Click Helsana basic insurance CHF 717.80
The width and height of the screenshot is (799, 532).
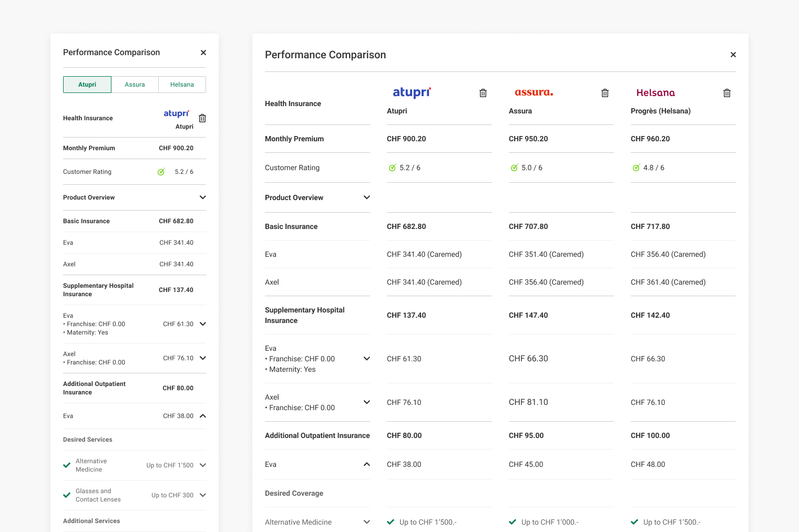pyautogui.click(x=650, y=226)
